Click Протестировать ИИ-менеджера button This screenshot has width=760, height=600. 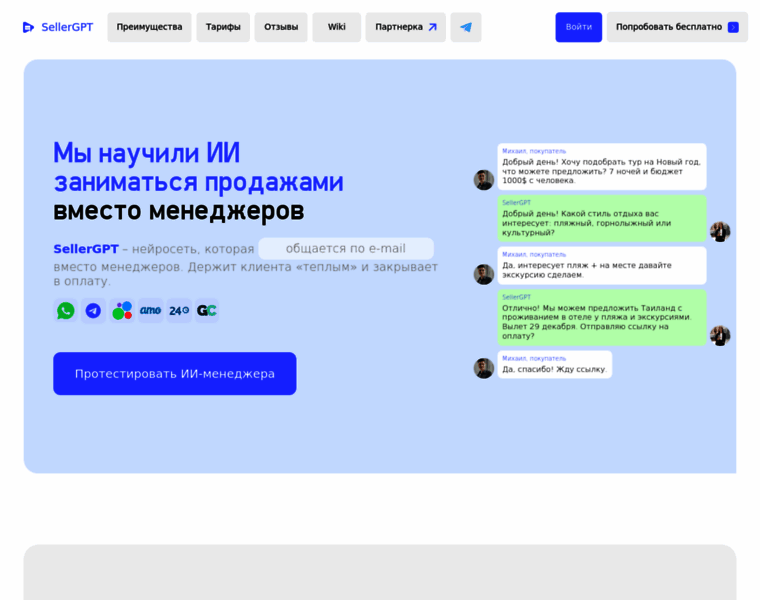pyautogui.click(x=175, y=373)
